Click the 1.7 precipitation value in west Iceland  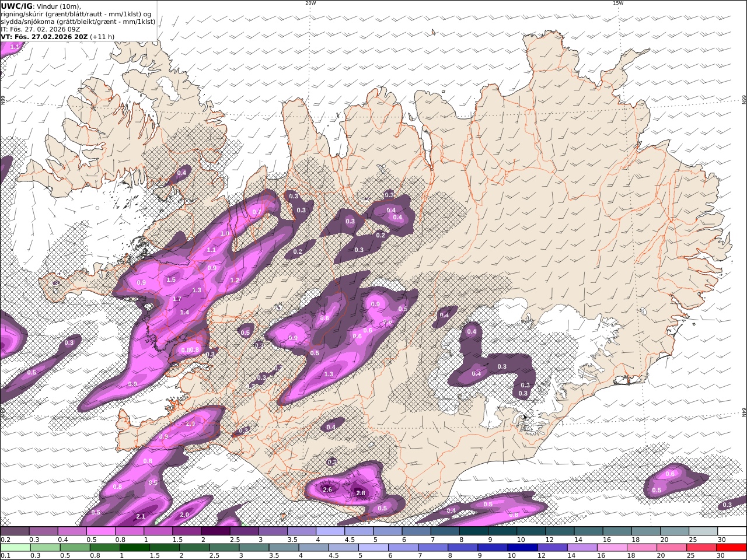(x=177, y=299)
